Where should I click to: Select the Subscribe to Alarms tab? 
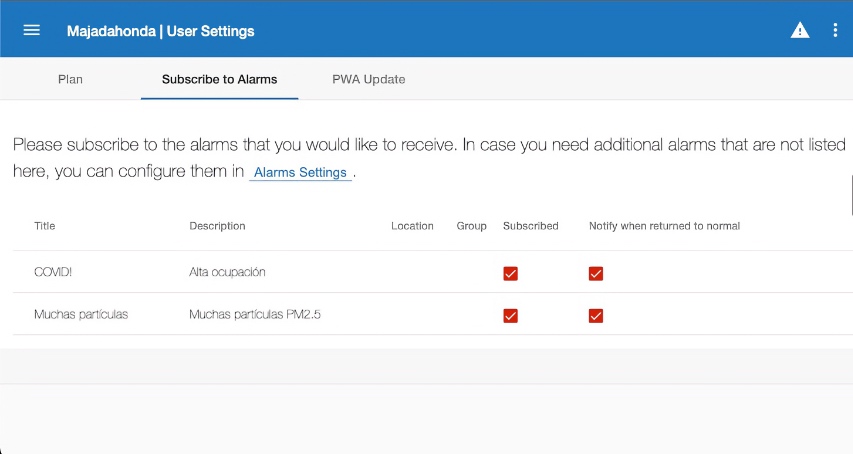(x=219, y=79)
